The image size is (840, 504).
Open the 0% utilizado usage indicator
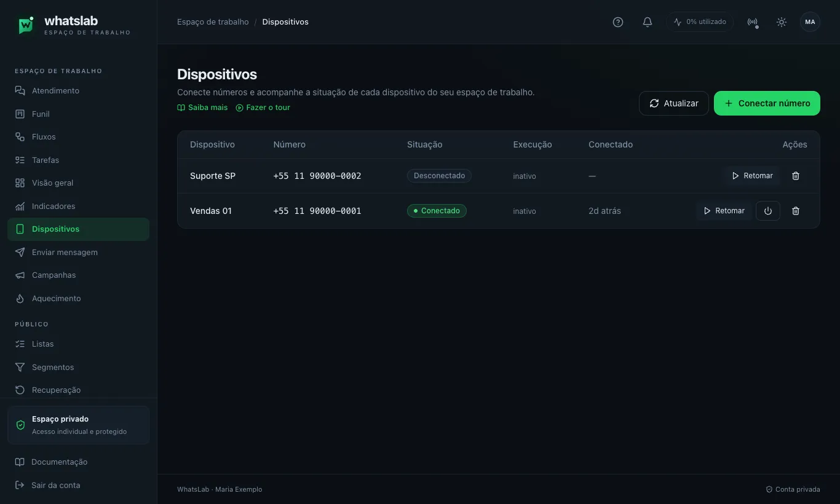(700, 22)
